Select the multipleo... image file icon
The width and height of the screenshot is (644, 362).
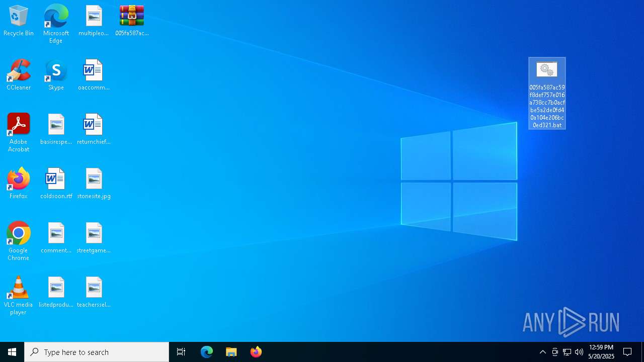(x=94, y=21)
